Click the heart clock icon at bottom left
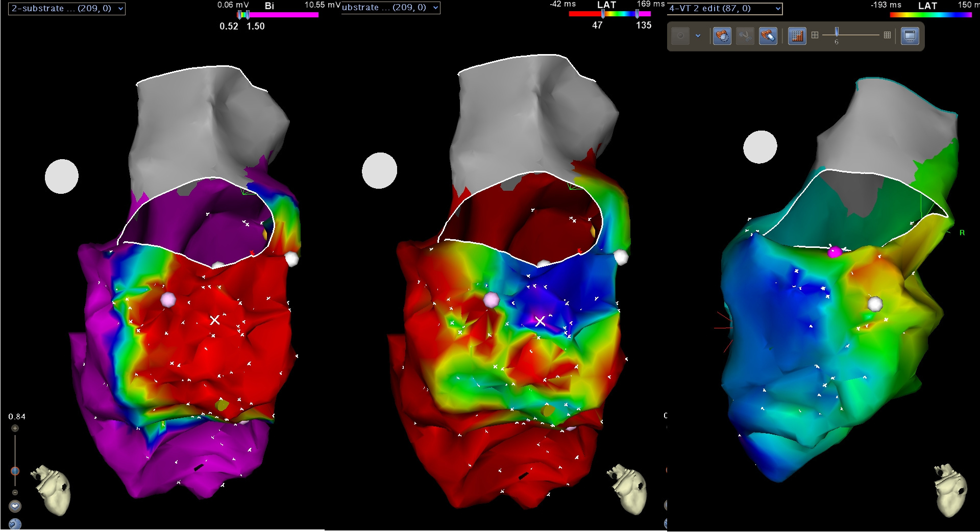 pos(15,524)
